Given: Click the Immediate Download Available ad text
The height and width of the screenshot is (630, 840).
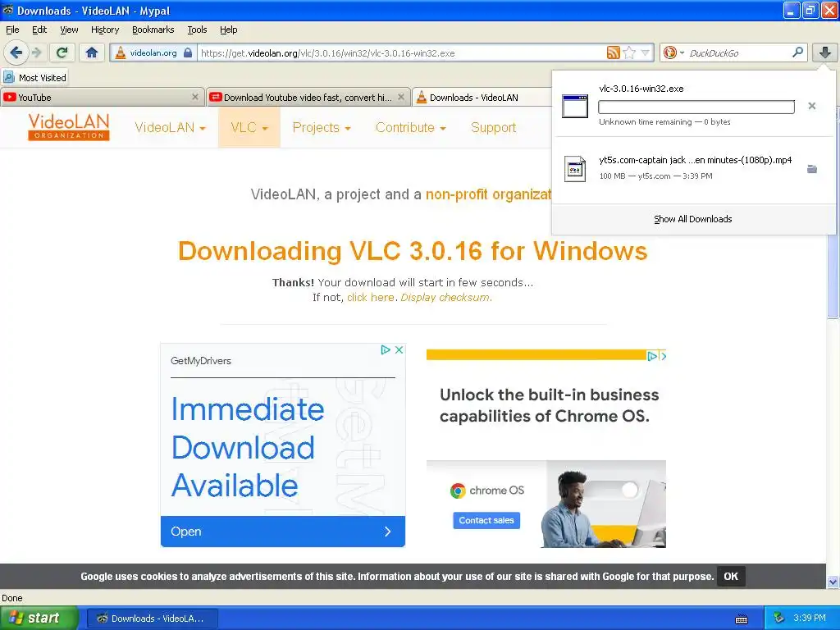Looking at the screenshot, I should coord(248,447).
